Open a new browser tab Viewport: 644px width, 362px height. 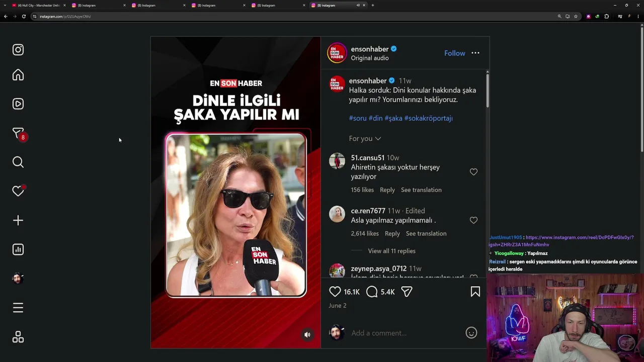click(x=373, y=5)
